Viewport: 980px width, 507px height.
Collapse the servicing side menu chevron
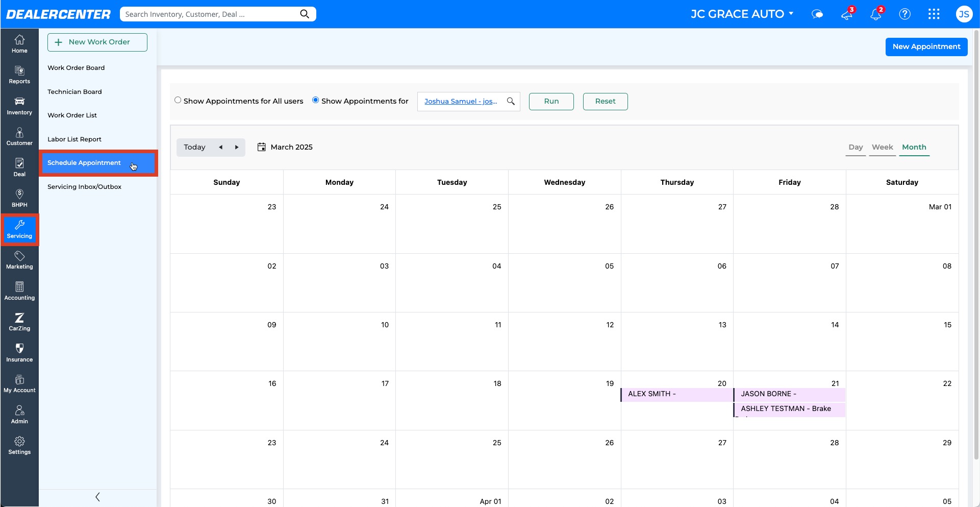[x=97, y=497]
